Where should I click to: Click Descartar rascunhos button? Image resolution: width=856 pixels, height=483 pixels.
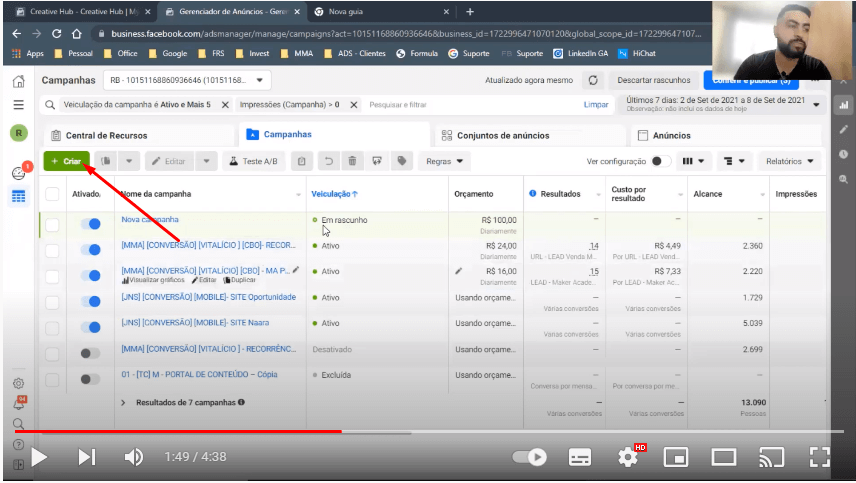(653, 80)
